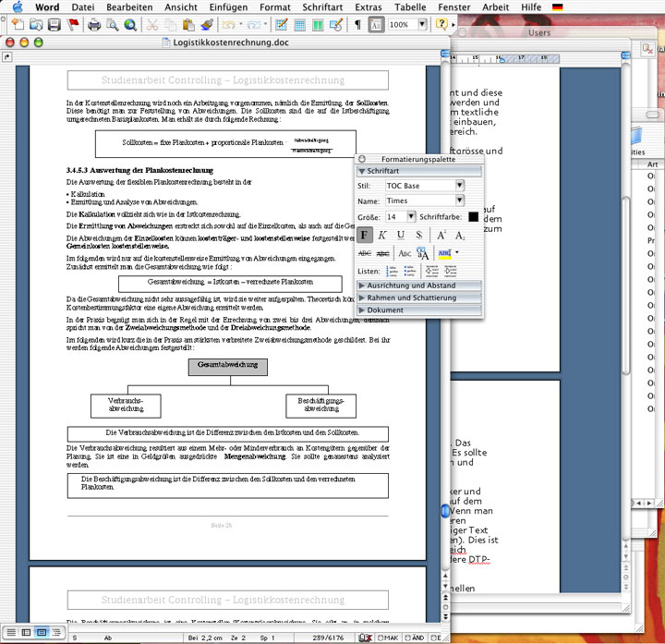665x644 pixels.
Task: Open the Größe font size dropdown
Action: (411, 216)
